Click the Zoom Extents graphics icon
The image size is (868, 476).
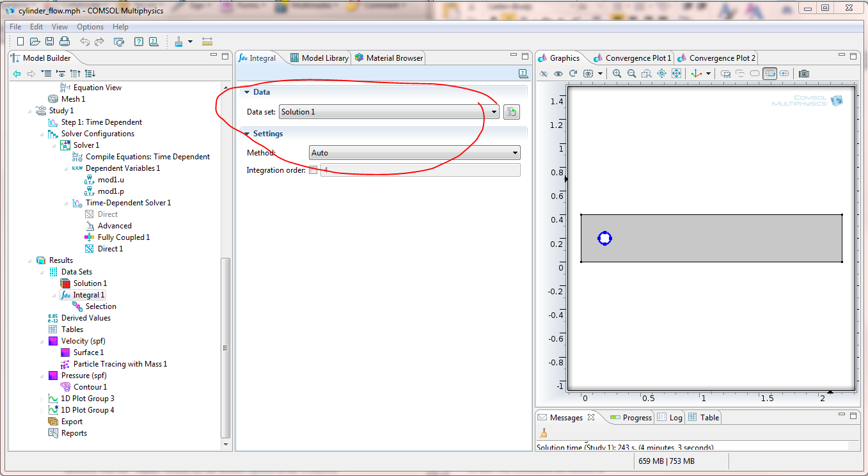(676, 74)
